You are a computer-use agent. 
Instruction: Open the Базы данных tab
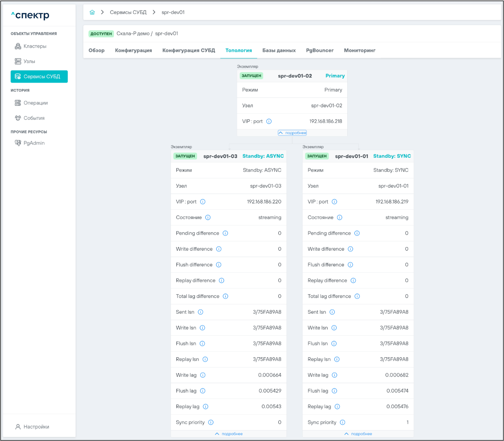[x=279, y=50]
